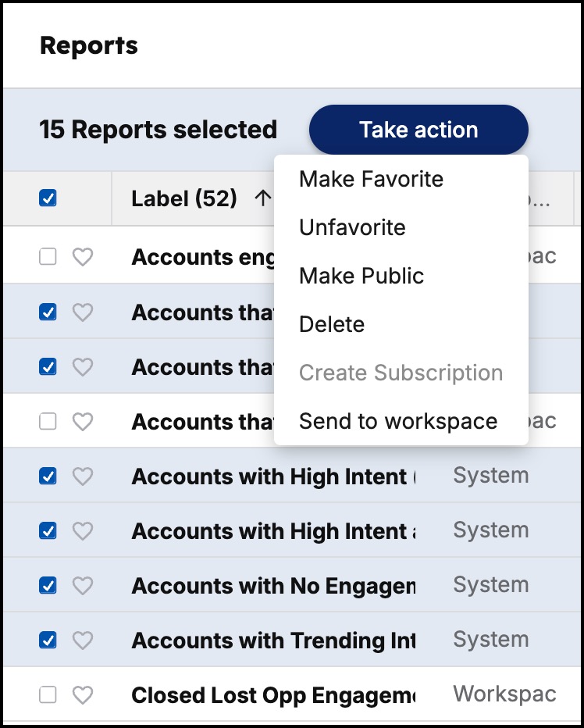The height and width of the screenshot is (728, 584).
Task: Click the Reports page heading
Action: (x=89, y=45)
